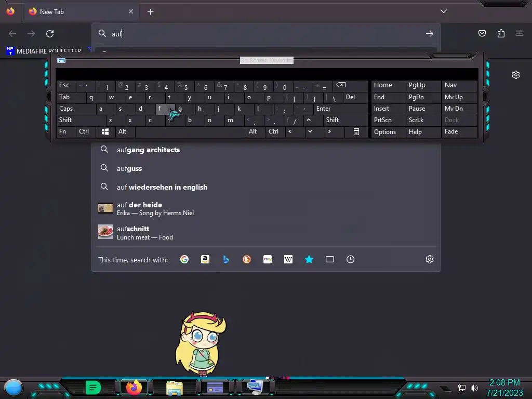Open a new tab with plus button
Image resolution: width=532 pixels, height=399 pixels.
point(150,12)
